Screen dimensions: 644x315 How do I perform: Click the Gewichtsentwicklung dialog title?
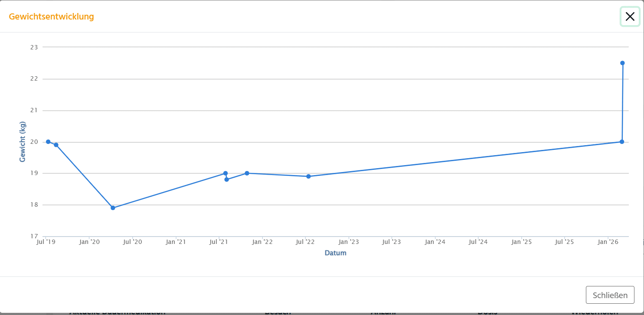coord(51,16)
